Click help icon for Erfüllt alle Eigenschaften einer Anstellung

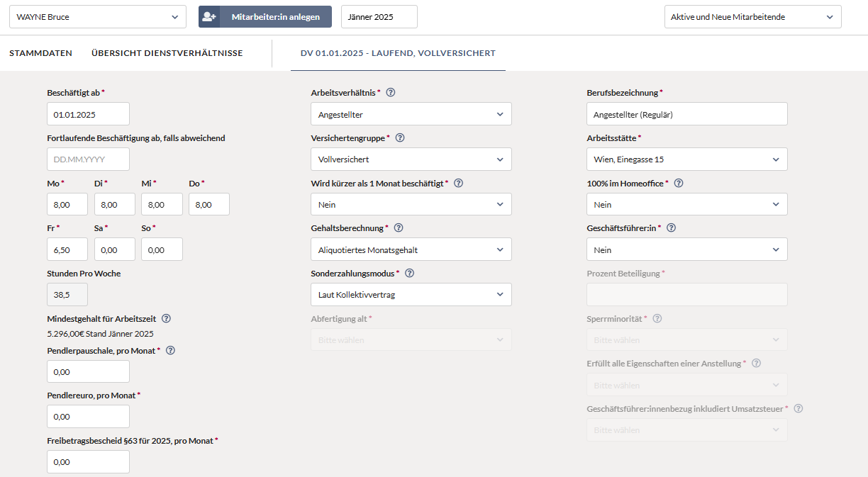[756, 364]
